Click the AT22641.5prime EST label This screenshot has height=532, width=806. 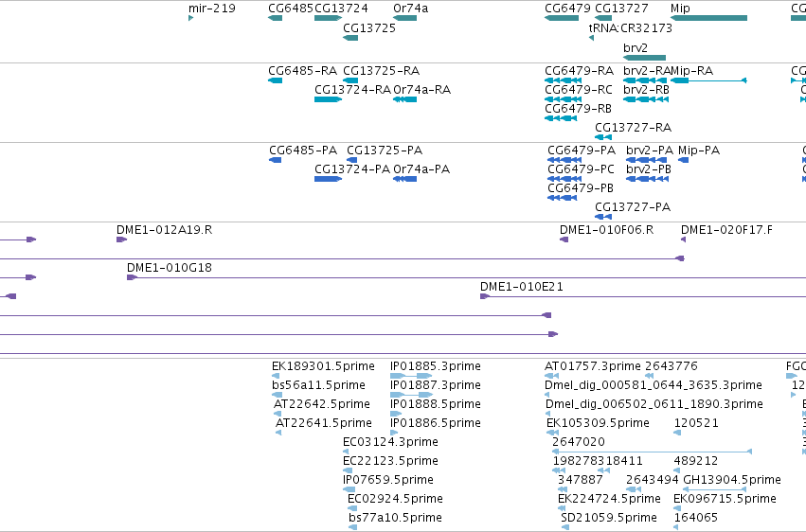coord(324,423)
